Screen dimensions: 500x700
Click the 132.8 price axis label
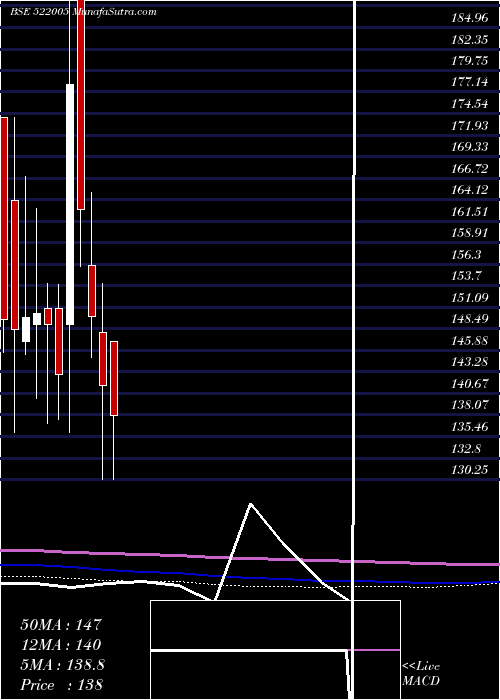point(467,448)
